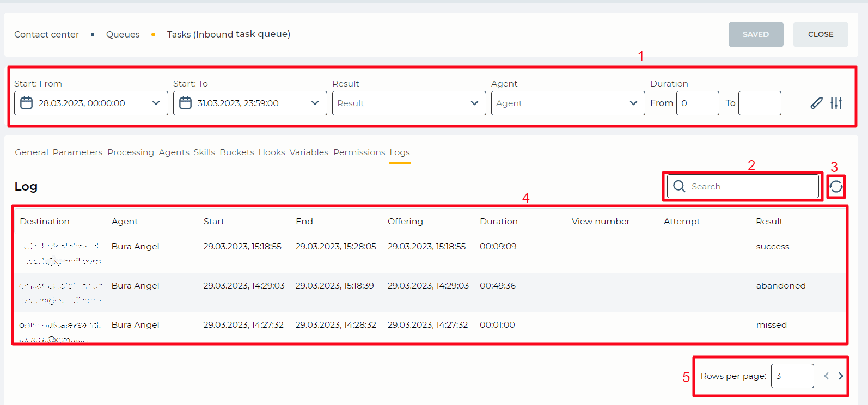Click the Tasks (Inbound task queue) breadcrumb
The width and height of the screenshot is (868, 405).
[x=229, y=34]
